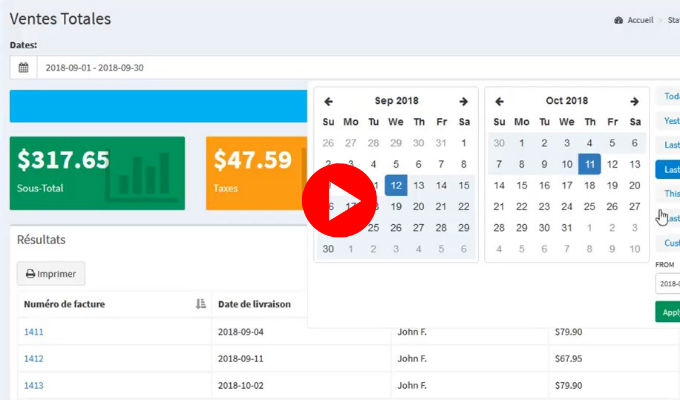Click the $47.59 Taxes card
This screenshot has height=400, width=680.
[256, 173]
